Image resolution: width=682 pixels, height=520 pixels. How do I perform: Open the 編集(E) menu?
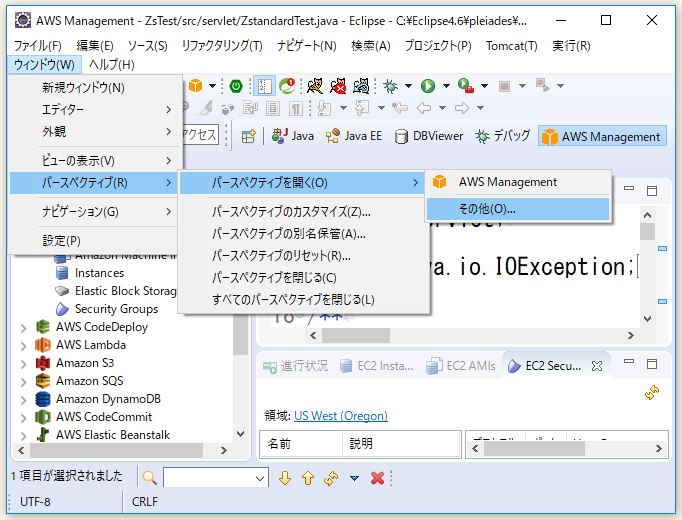pos(95,46)
